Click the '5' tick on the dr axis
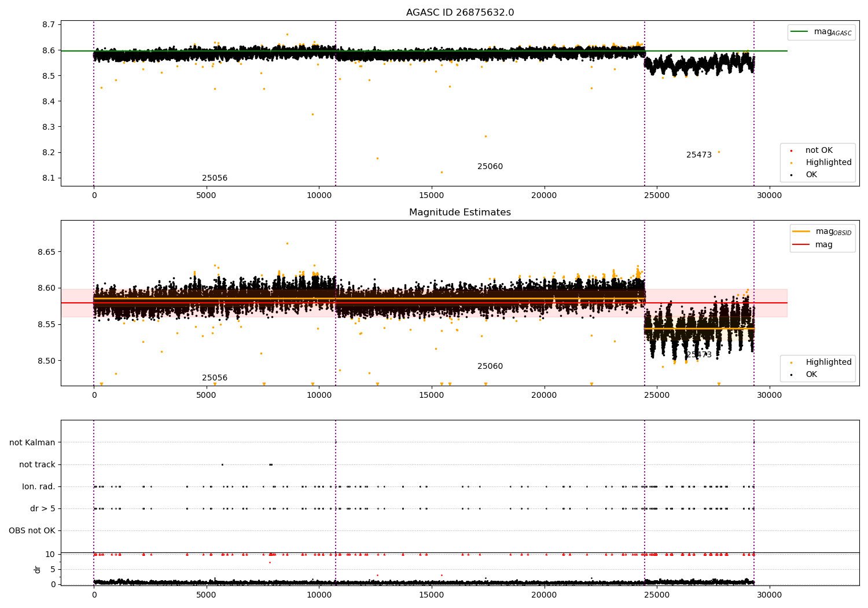Viewport: 868px width, 608px height. click(x=53, y=569)
